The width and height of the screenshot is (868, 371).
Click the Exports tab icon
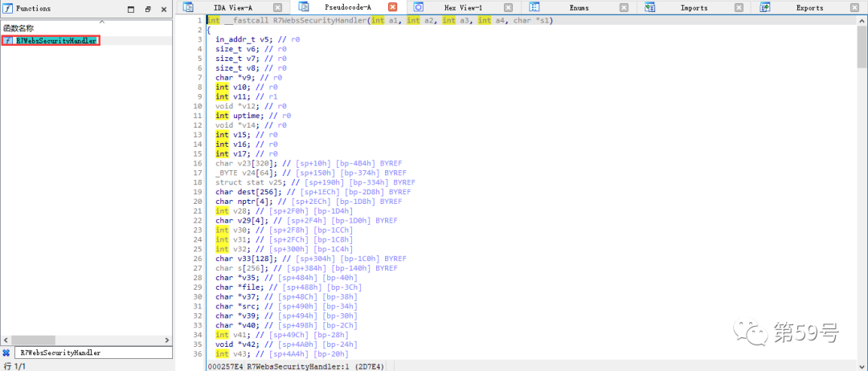click(x=765, y=8)
